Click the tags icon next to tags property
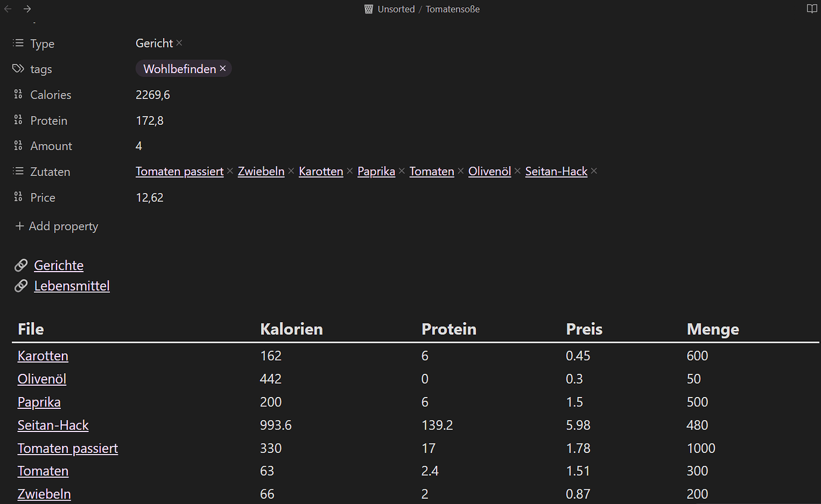 tap(17, 68)
